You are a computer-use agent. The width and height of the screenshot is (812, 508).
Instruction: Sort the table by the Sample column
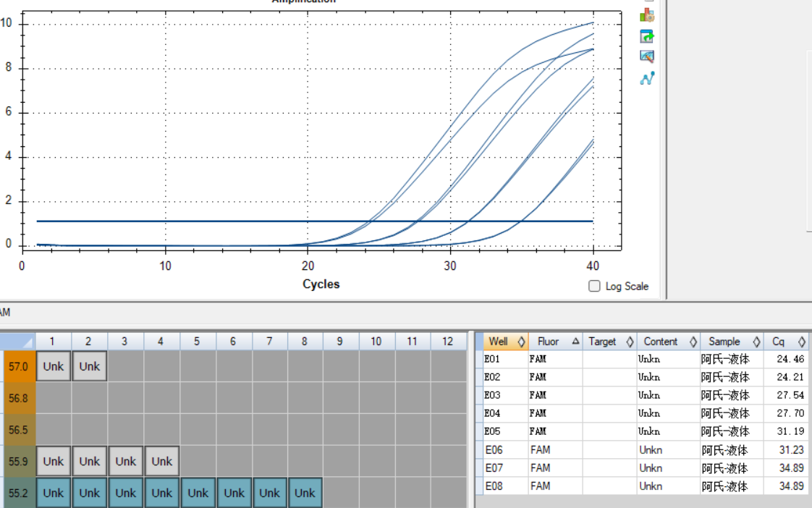coord(731,342)
